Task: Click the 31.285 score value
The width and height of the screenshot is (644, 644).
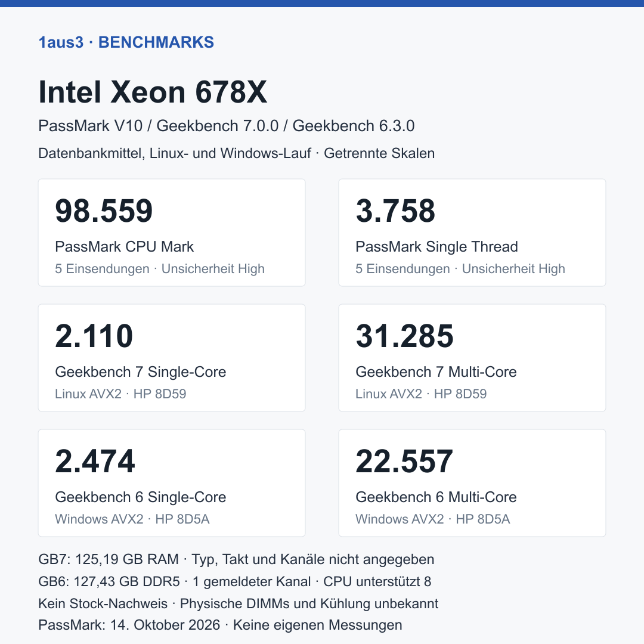Action: pos(404,336)
